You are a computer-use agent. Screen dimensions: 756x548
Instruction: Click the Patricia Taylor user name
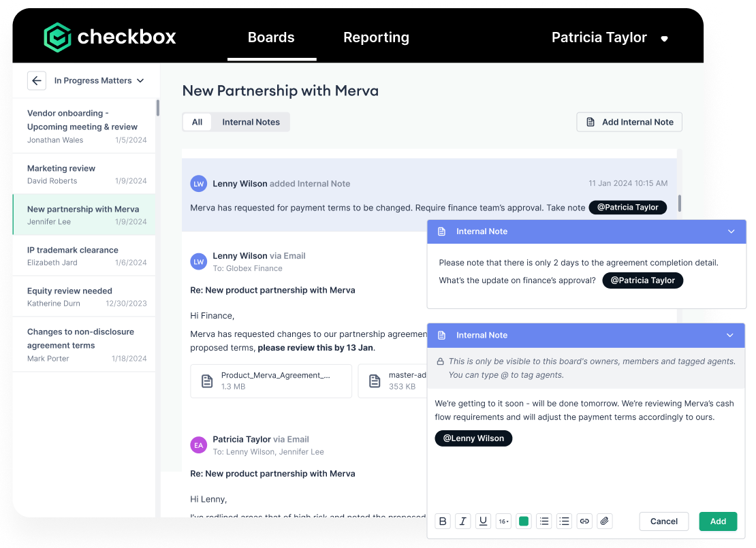599,37
